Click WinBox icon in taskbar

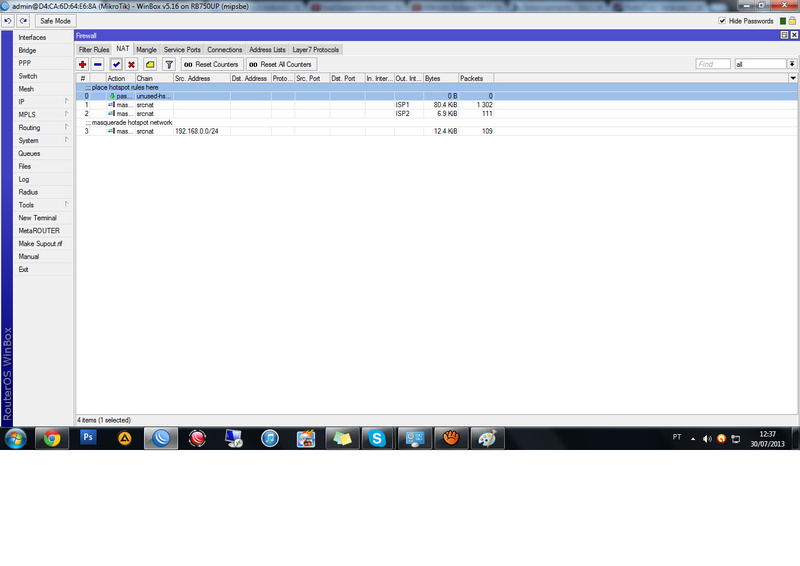(x=161, y=438)
